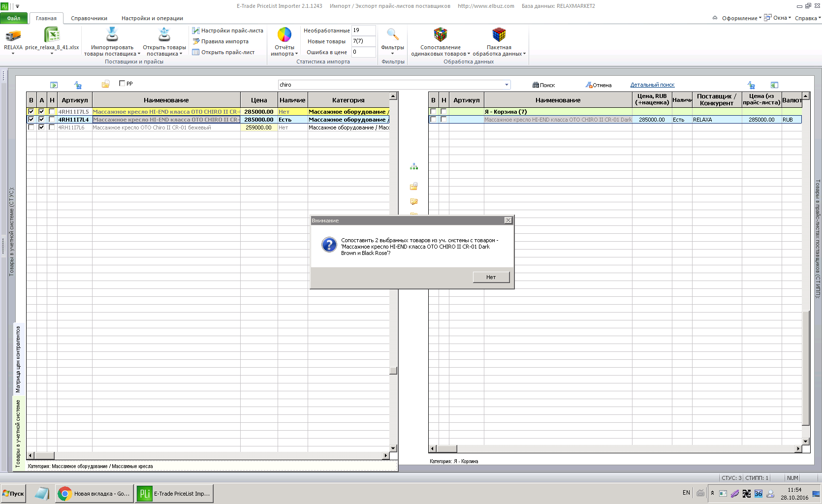The width and height of the screenshot is (822, 504).
Task: Click the Необработанные value field 19
Action: tap(363, 31)
